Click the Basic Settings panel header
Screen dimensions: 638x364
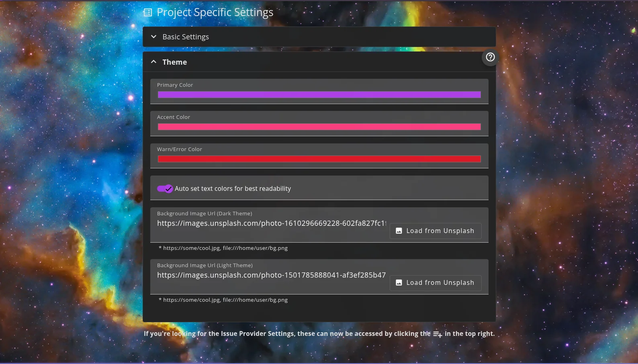pyautogui.click(x=319, y=37)
